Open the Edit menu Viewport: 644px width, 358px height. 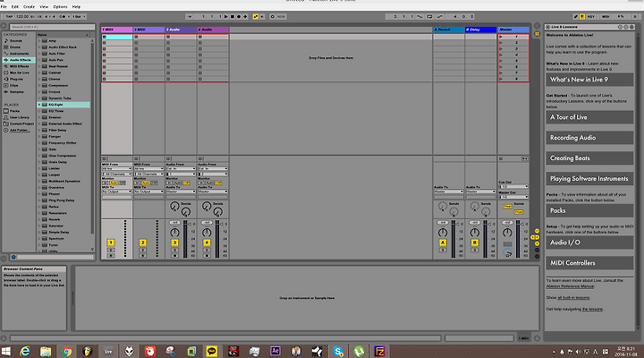pyautogui.click(x=15, y=7)
